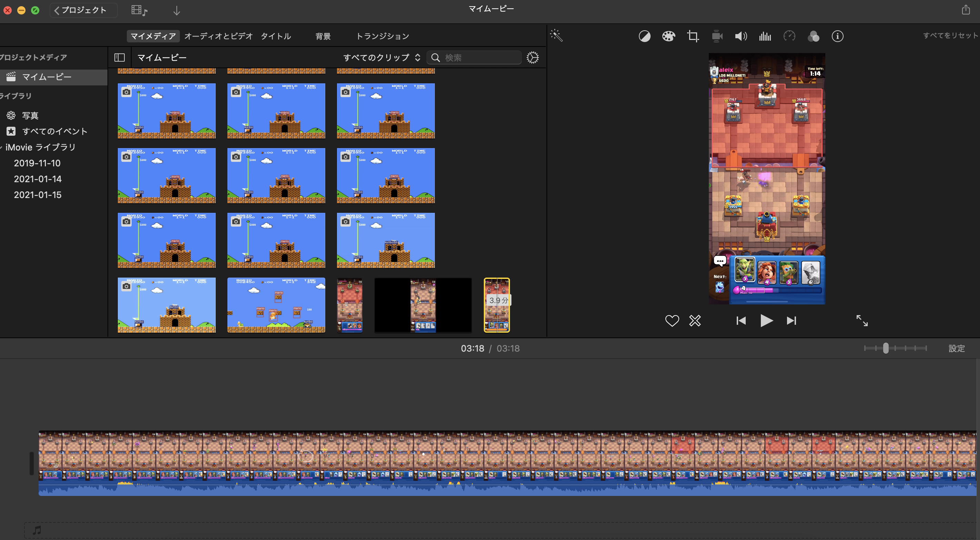The image size is (980, 540).
Task: Open the speed adjustment gauge
Action: point(789,37)
